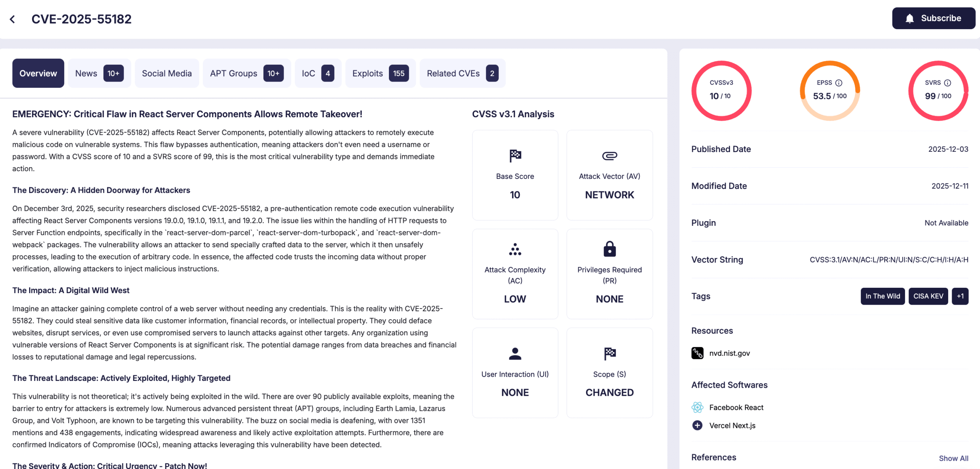Click the SVRS info circle icon

click(x=947, y=83)
